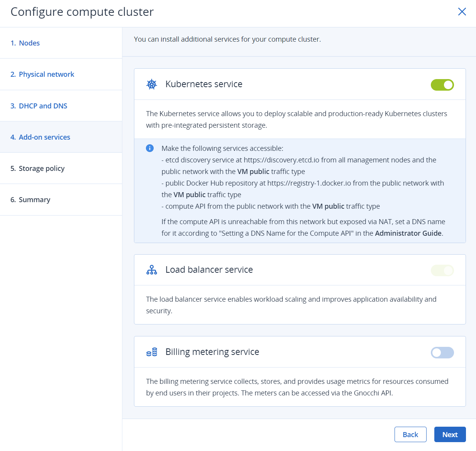Click the Next button

tap(450, 434)
